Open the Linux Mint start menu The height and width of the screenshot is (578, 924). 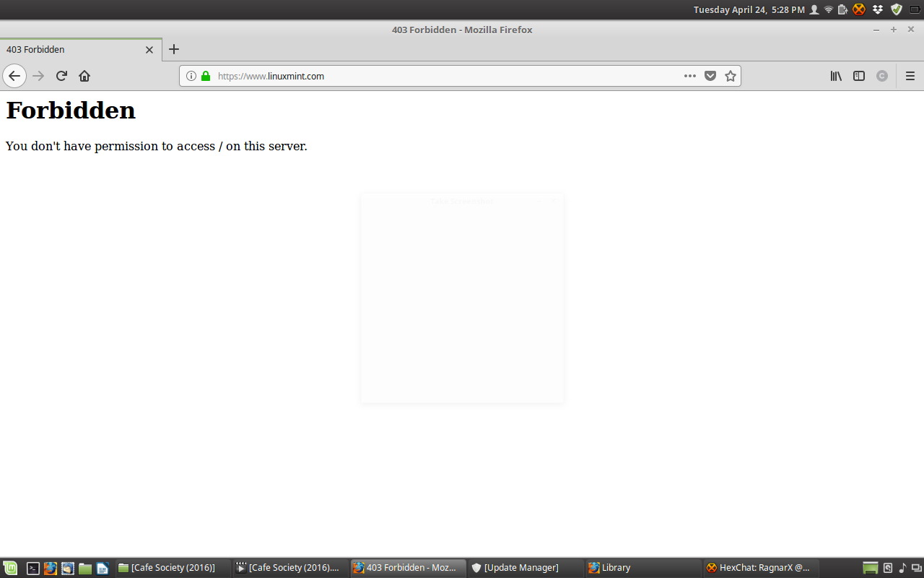point(10,568)
